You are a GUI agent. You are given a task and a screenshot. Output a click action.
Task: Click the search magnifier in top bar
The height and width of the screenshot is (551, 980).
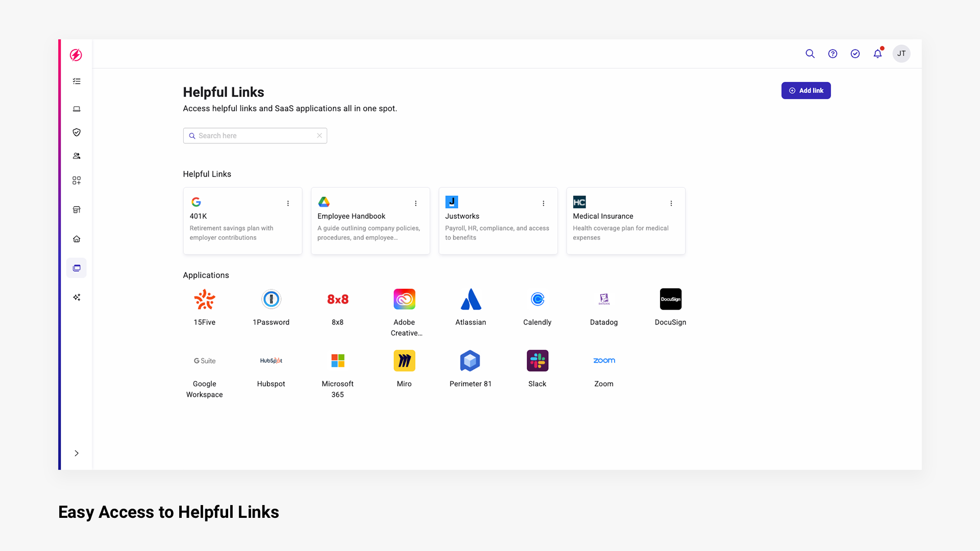click(810, 54)
